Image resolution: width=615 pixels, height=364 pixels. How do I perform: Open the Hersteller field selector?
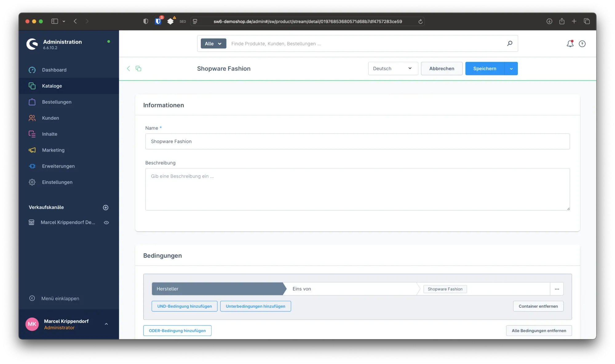tap(218, 289)
